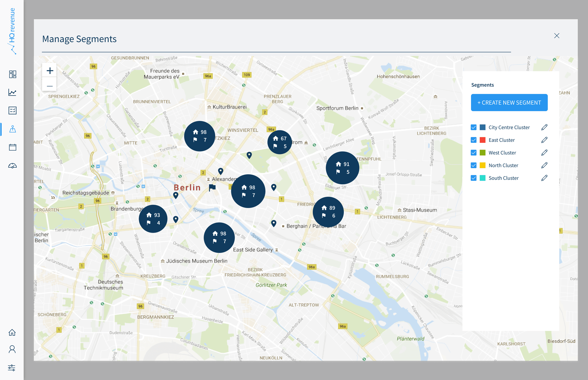Screen dimensions: 588x380
Task: Click the West Cluster green color swatch
Action: [x=482, y=153]
